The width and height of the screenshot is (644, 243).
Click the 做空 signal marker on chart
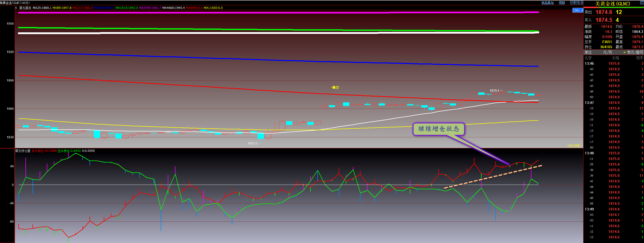coord(335,87)
